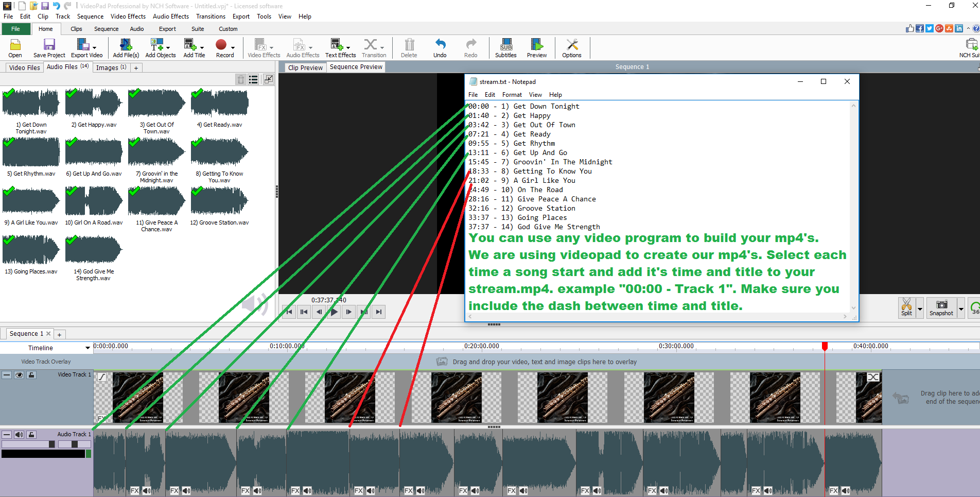
Task: Click the Split scissors tool
Action: click(x=906, y=307)
